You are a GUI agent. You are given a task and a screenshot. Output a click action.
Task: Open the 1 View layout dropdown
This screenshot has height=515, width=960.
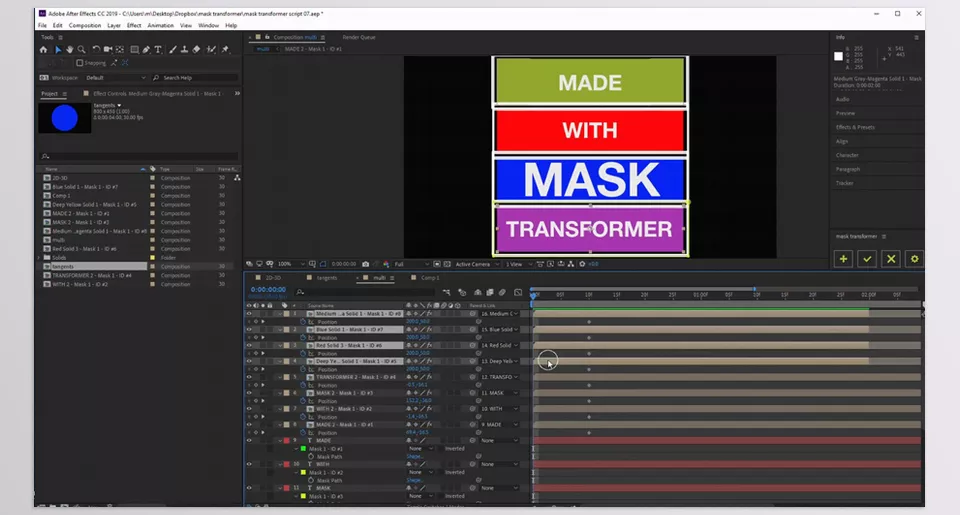(x=518, y=264)
